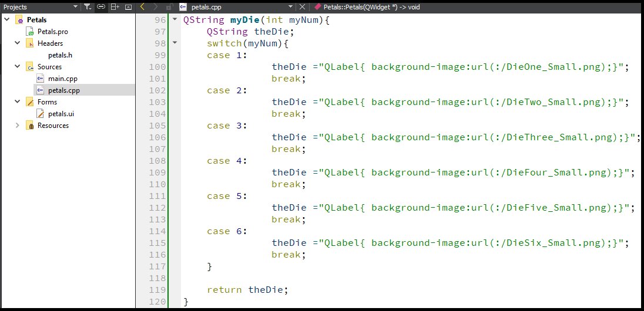Close the Projects side panel icon
Screen dimensions: 644x311
pyautogui.click(x=129, y=6)
